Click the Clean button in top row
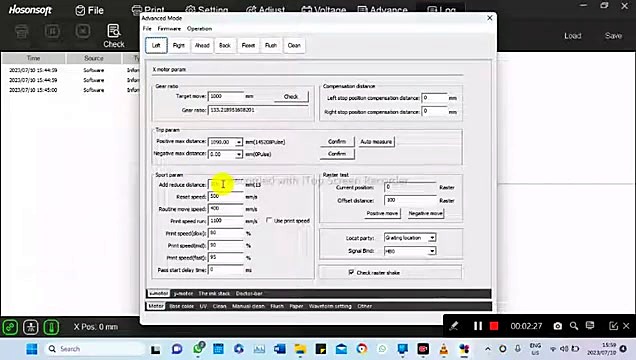 coord(294,45)
